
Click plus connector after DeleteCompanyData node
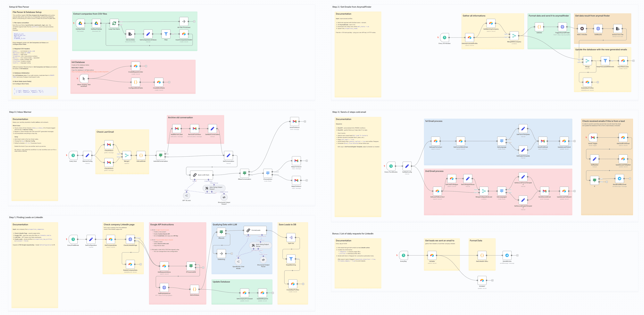(141, 264)
